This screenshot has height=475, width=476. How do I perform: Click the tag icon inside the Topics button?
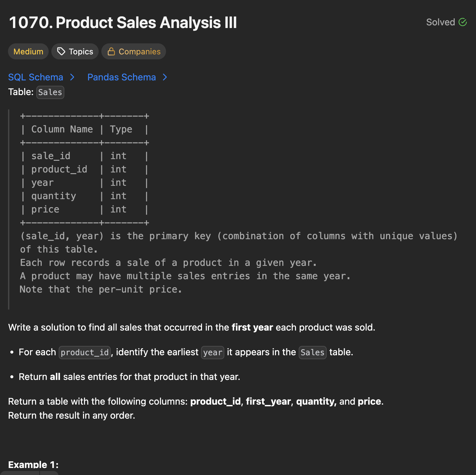(x=61, y=51)
